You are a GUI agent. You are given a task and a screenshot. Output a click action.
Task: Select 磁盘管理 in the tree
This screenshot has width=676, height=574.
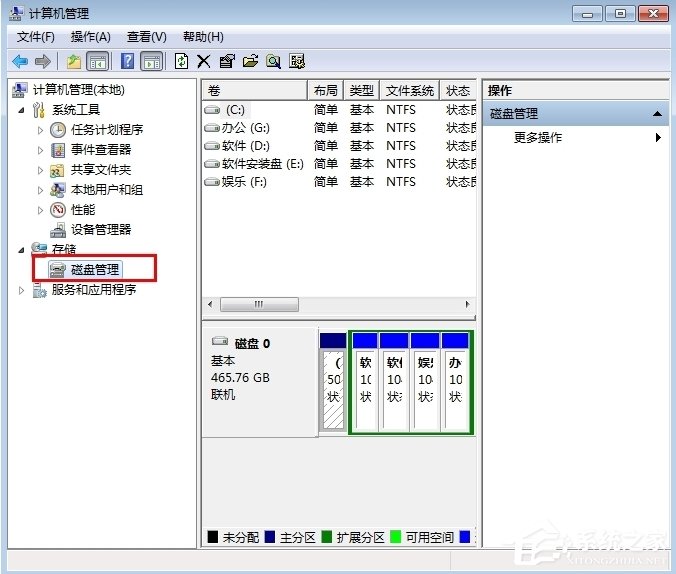[x=95, y=270]
